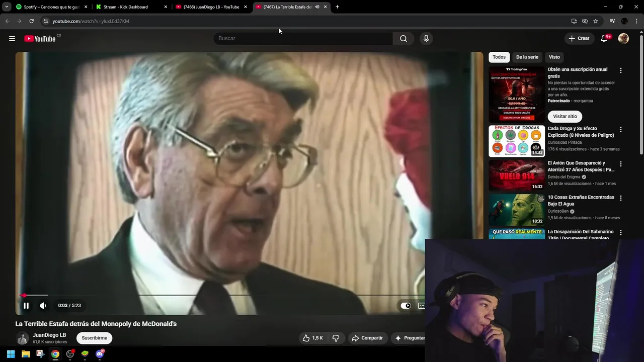Open the Chrome three-dot menu
644x362 pixels.
point(637,21)
